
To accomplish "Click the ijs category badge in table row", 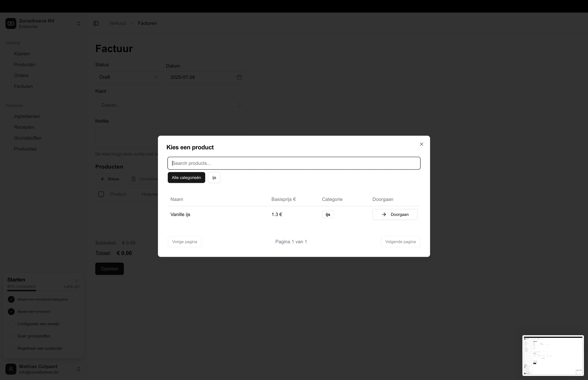I will 328,214.
